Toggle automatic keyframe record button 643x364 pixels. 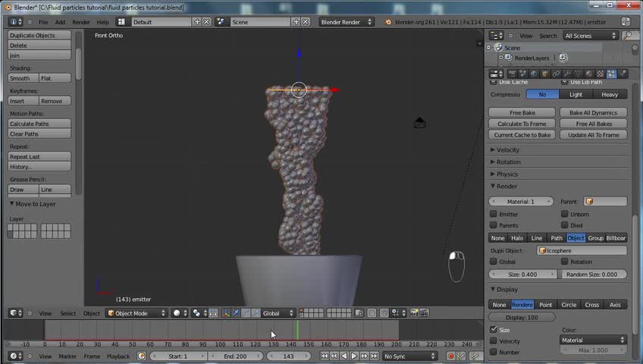coord(450,356)
